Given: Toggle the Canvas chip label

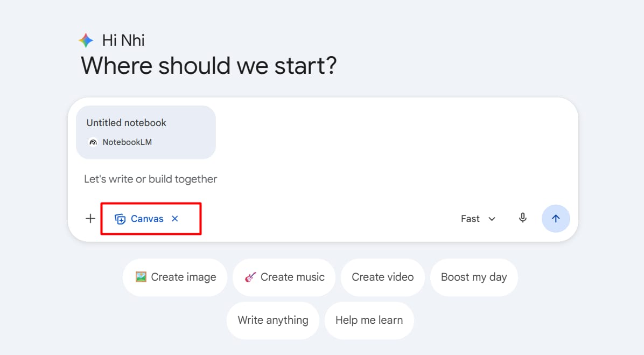Looking at the screenshot, I should [x=147, y=219].
